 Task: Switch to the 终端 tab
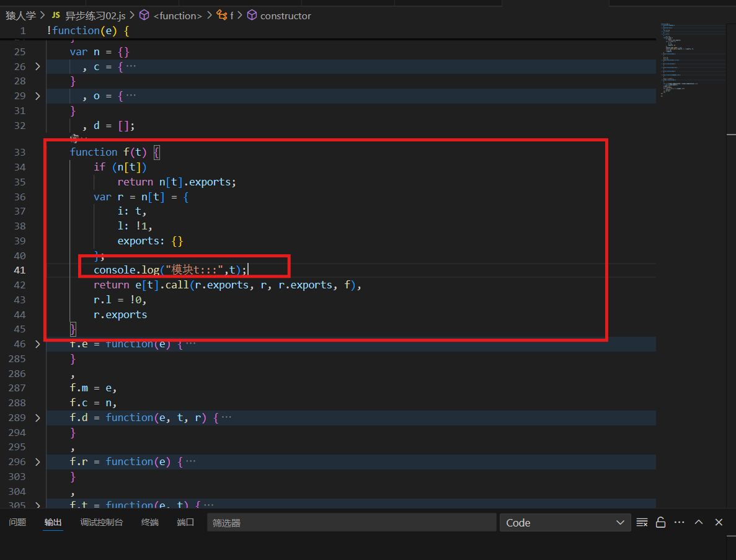click(x=149, y=522)
